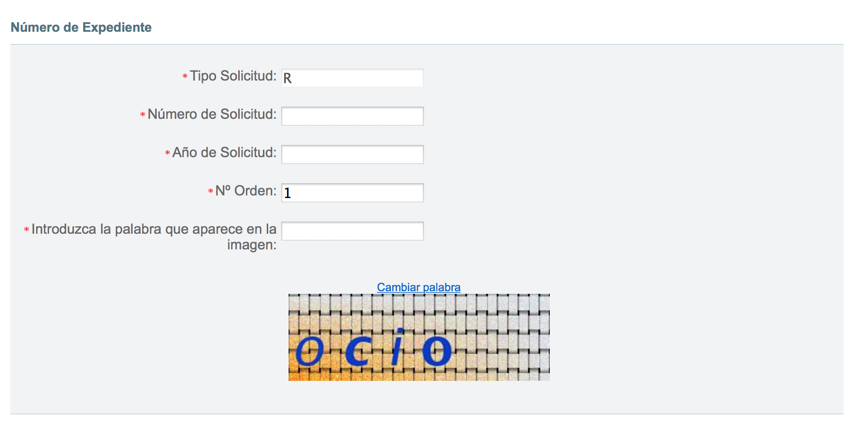Click the Número de Expediente heading
Screen dimensions: 868x437
point(81,27)
